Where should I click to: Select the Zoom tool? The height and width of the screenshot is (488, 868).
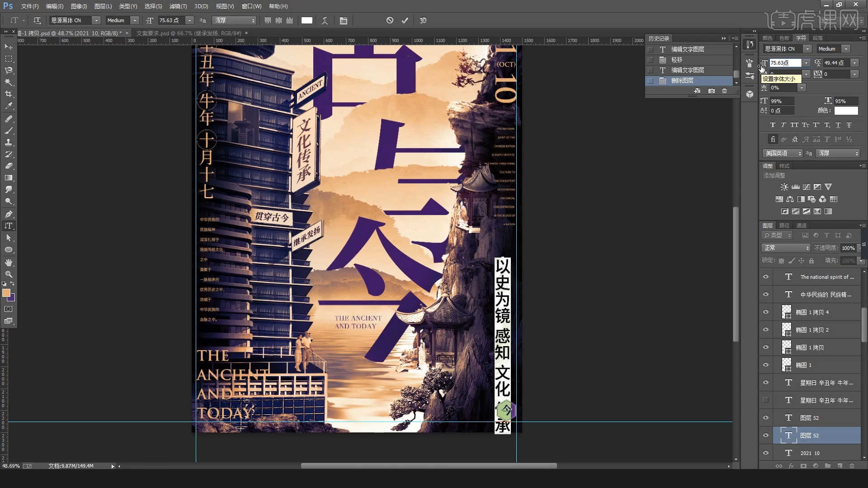coord(8,273)
